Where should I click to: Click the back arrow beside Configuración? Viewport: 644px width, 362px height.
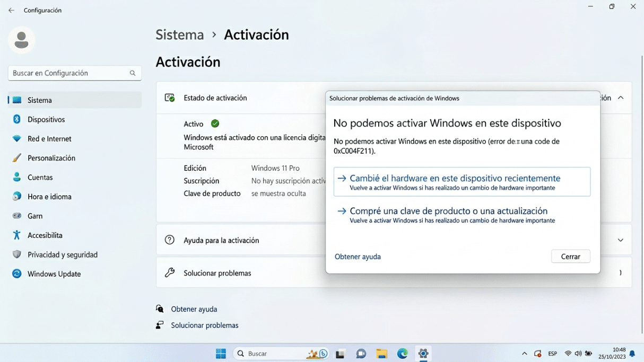tap(11, 10)
